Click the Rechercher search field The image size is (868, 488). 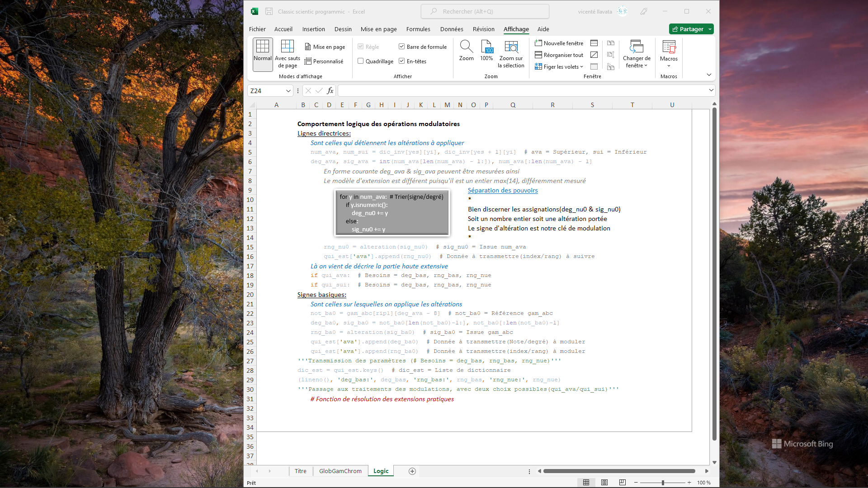pyautogui.click(x=485, y=11)
